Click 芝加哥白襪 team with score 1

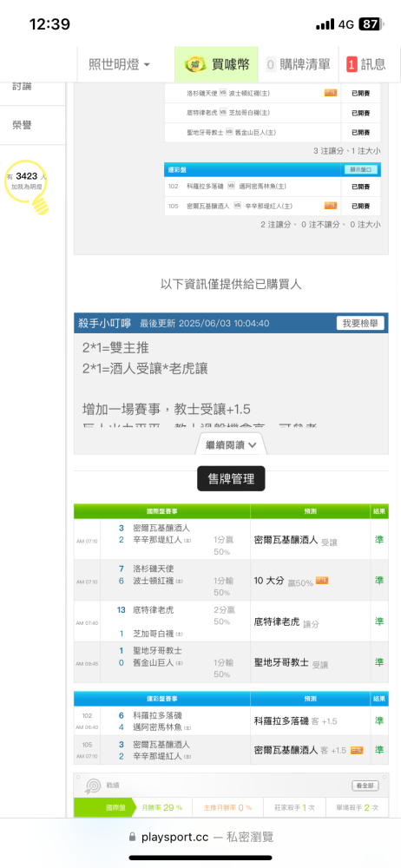click(x=154, y=634)
